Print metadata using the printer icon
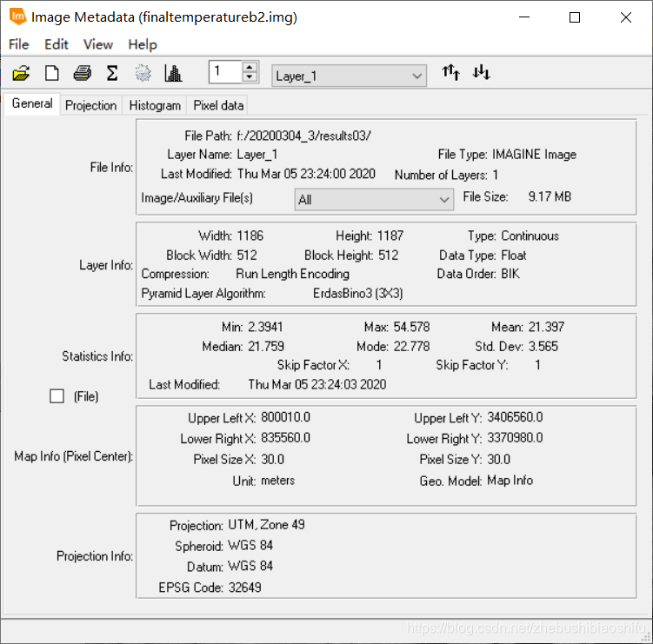This screenshot has width=653, height=644. (x=82, y=73)
